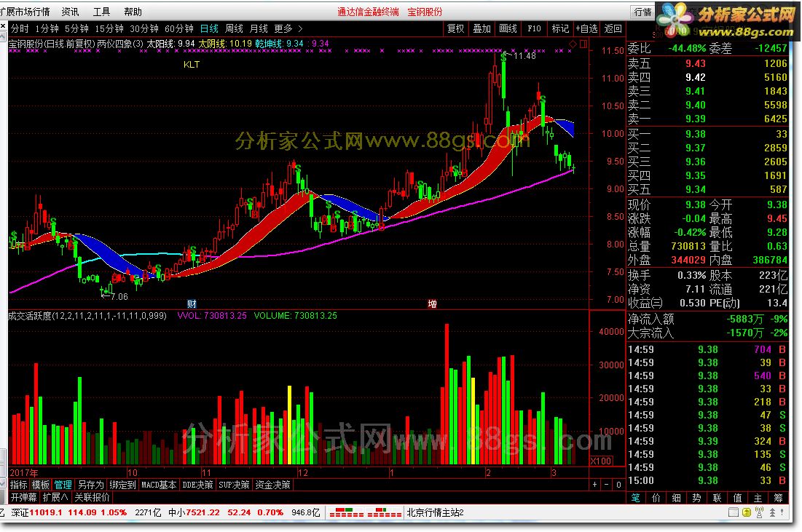Click the 复权 button
Viewport: 802px width, 532px height.
click(x=455, y=28)
